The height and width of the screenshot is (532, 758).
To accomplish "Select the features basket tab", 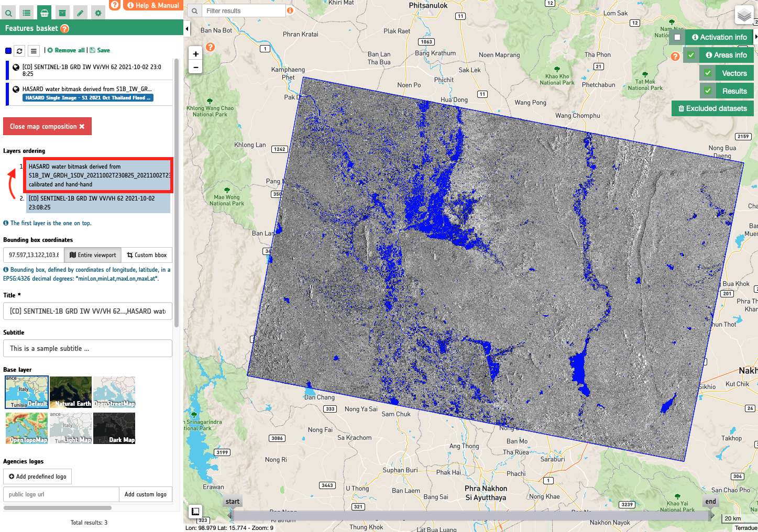I will pos(45,13).
